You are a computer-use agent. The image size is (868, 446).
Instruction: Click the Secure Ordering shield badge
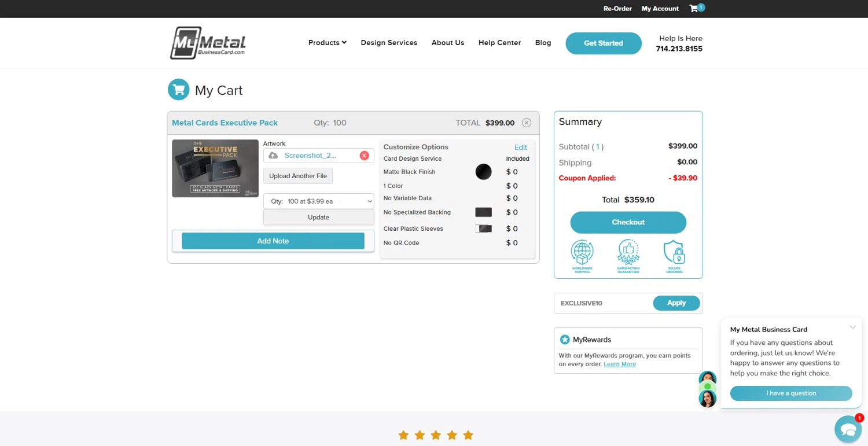(x=674, y=256)
